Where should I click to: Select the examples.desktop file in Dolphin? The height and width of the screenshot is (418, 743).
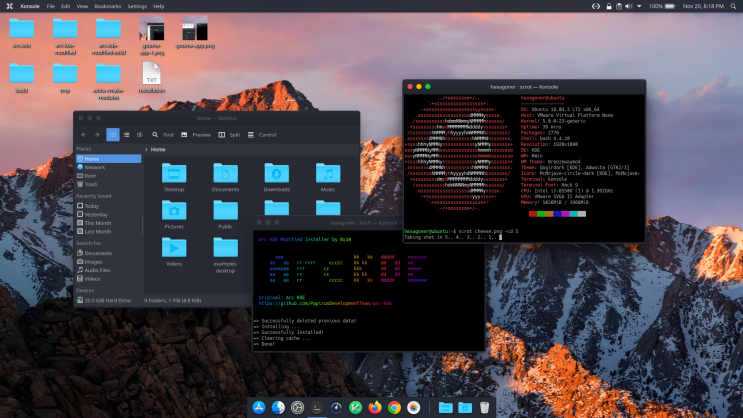(226, 255)
